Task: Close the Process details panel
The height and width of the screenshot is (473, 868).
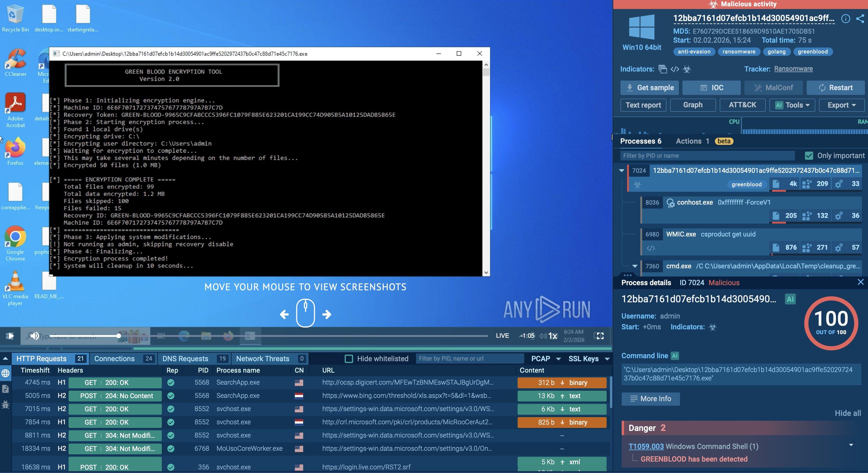Action: [860, 282]
